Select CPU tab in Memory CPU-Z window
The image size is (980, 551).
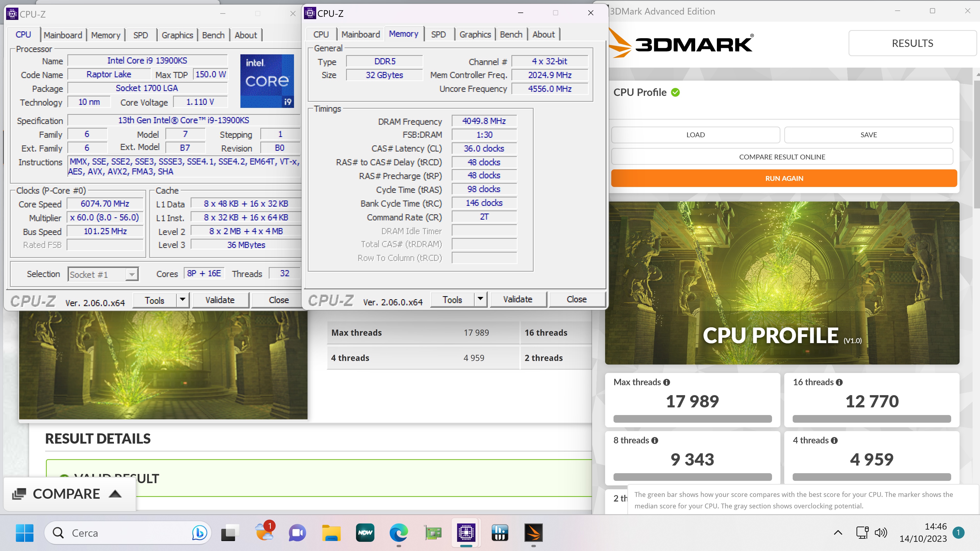coord(321,34)
